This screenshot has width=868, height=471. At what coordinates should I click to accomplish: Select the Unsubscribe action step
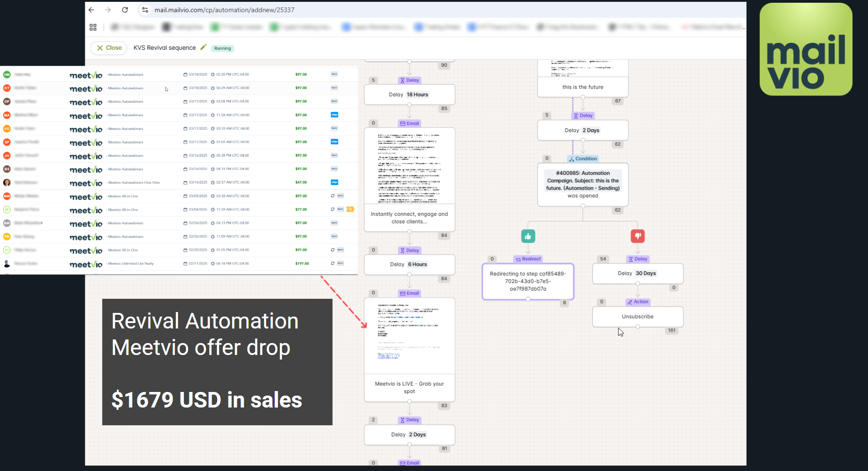[x=638, y=317]
